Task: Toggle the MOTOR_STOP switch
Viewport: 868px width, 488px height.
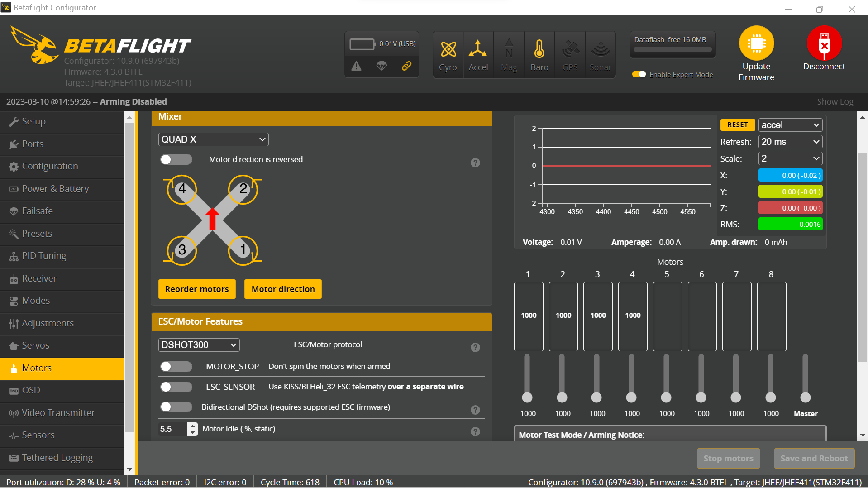Action: (x=176, y=366)
